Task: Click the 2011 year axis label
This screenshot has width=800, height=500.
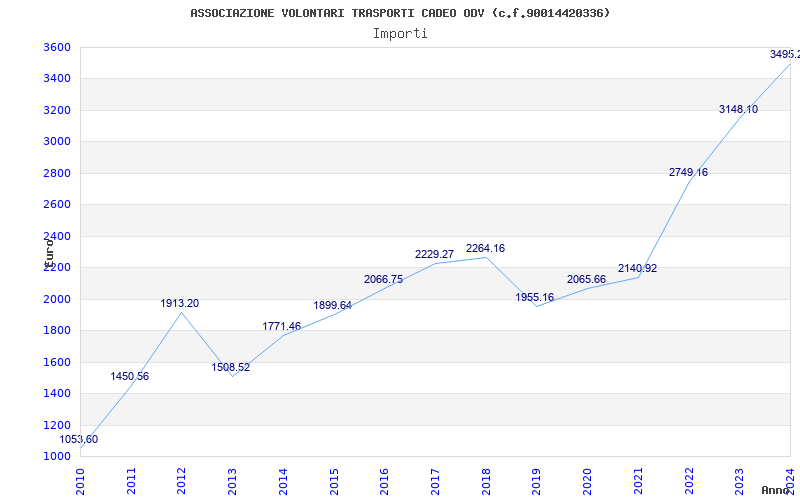Action: point(132,482)
